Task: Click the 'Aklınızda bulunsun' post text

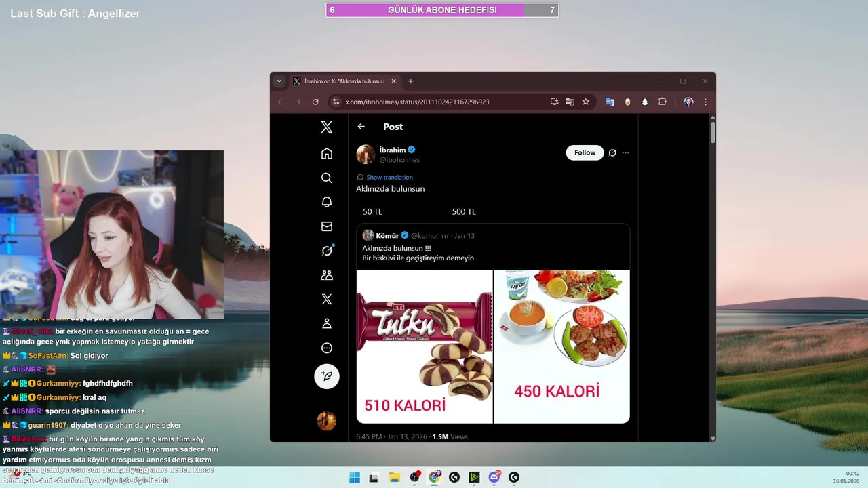Action: click(x=391, y=189)
